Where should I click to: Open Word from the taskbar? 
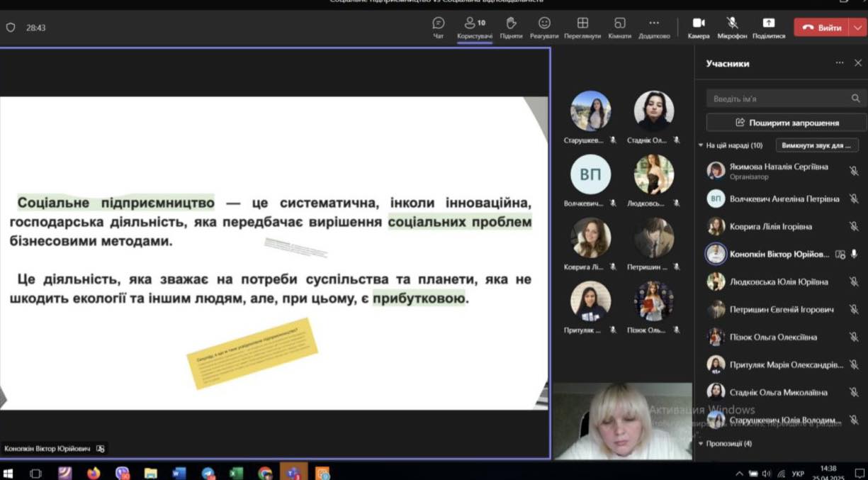pyautogui.click(x=179, y=472)
